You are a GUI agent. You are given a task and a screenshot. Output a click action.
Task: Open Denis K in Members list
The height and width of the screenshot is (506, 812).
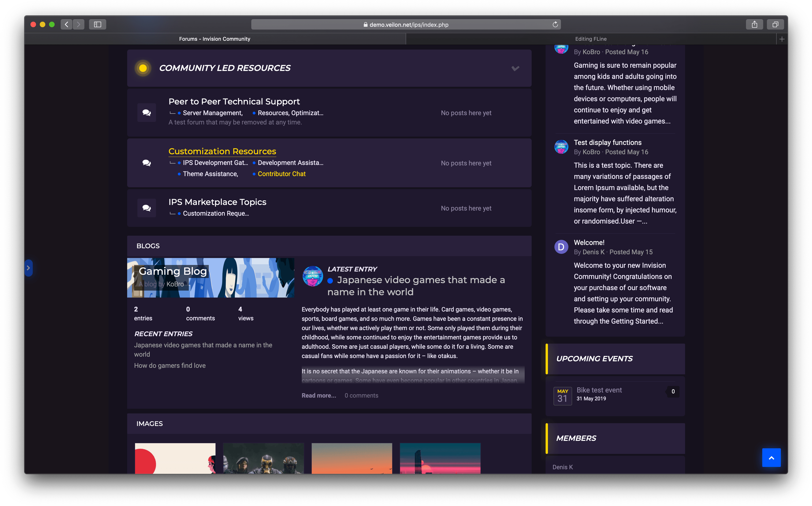[563, 467]
